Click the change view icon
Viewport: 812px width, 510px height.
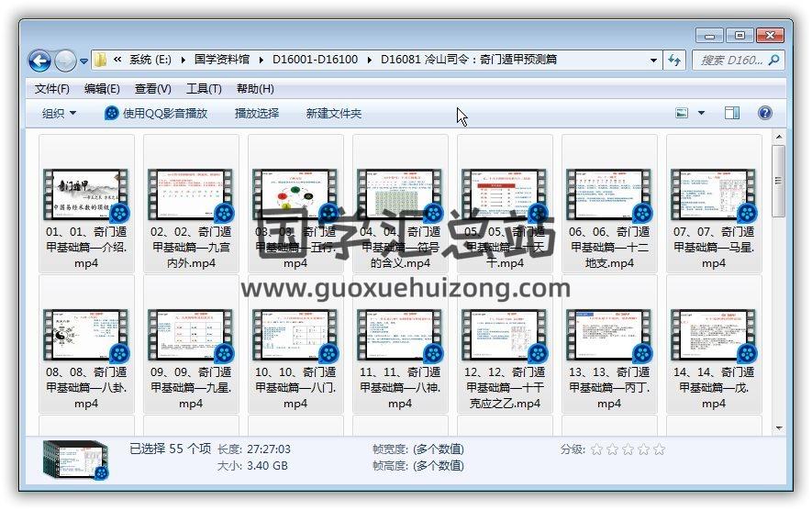click(682, 113)
